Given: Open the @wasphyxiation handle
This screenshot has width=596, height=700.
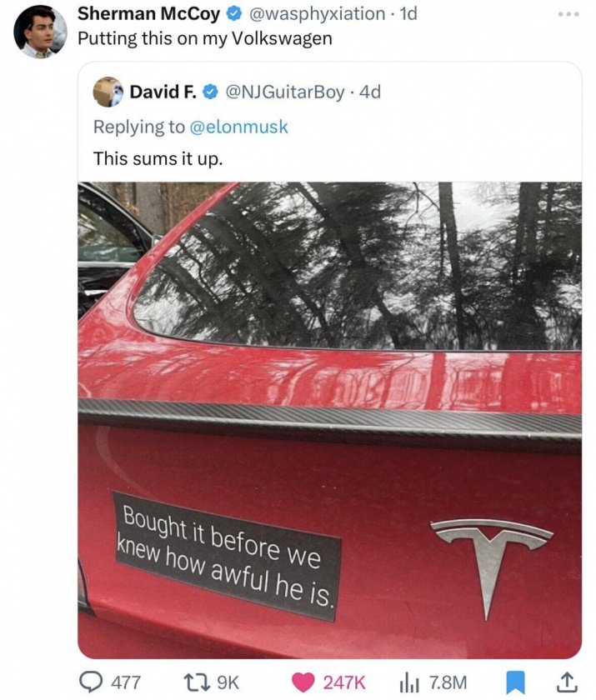Looking at the screenshot, I should [x=317, y=13].
